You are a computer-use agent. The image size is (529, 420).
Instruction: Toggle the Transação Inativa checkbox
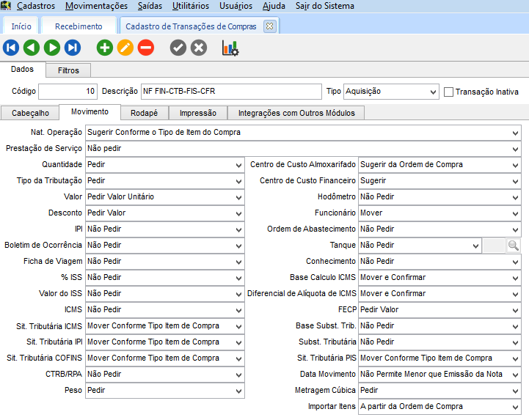click(x=448, y=92)
